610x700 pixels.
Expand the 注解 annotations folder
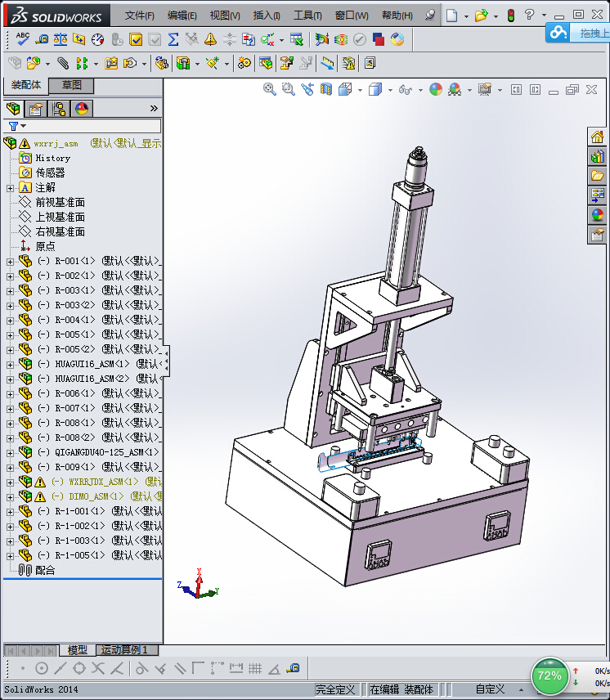pos(11,188)
